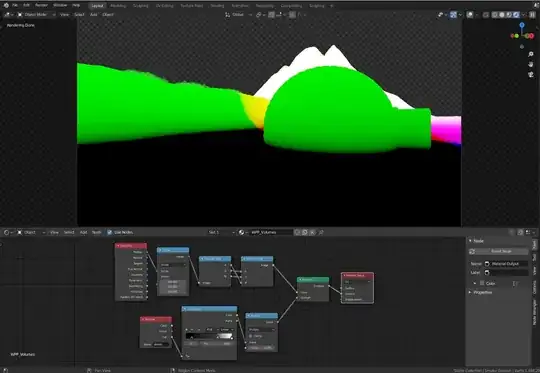Switch to the Layout workspace tab
540x373 pixels.
tap(97, 6)
